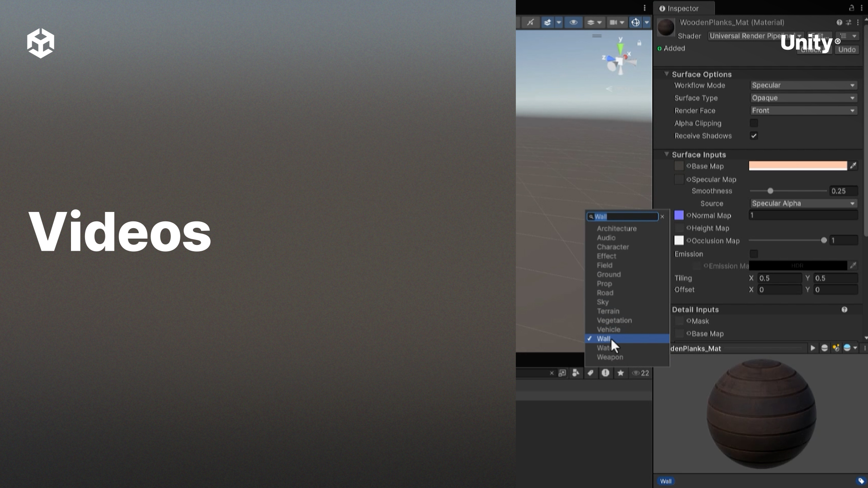This screenshot has height=488, width=868.
Task: Lock the Inspector panel
Action: click(x=851, y=8)
